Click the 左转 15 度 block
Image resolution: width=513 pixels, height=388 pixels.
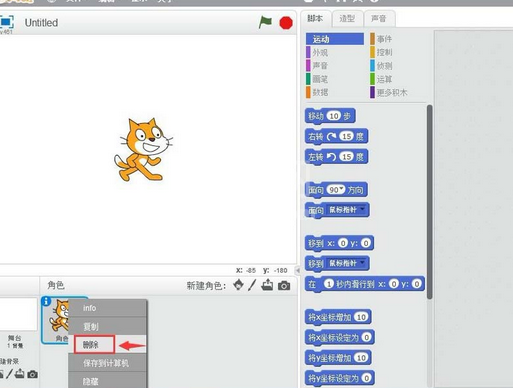click(336, 157)
